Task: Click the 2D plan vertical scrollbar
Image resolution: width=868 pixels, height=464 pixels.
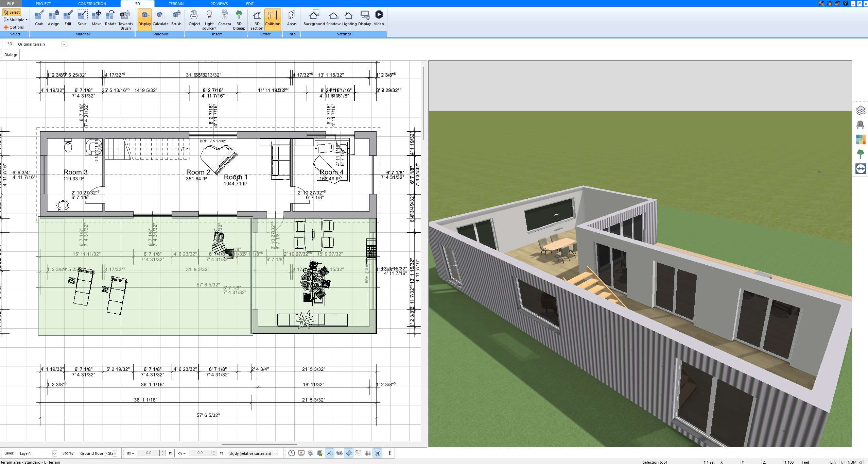Action: pos(423,103)
